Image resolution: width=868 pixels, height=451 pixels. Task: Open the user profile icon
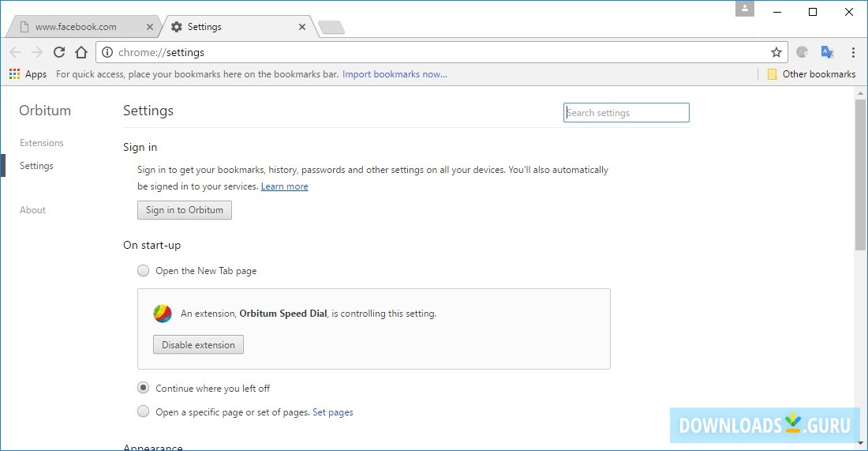pyautogui.click(x=745, y=9)
